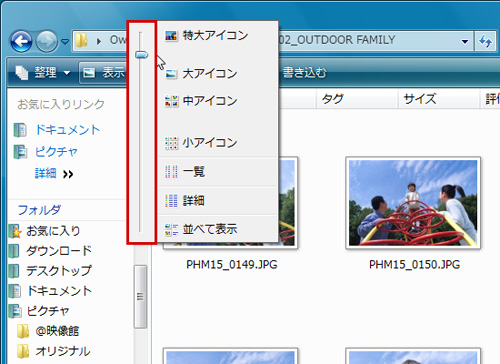Expand the breadcrumb arrow beside folder icon
This screenshot has width=500, height=364.
click(x=99, y=41)
